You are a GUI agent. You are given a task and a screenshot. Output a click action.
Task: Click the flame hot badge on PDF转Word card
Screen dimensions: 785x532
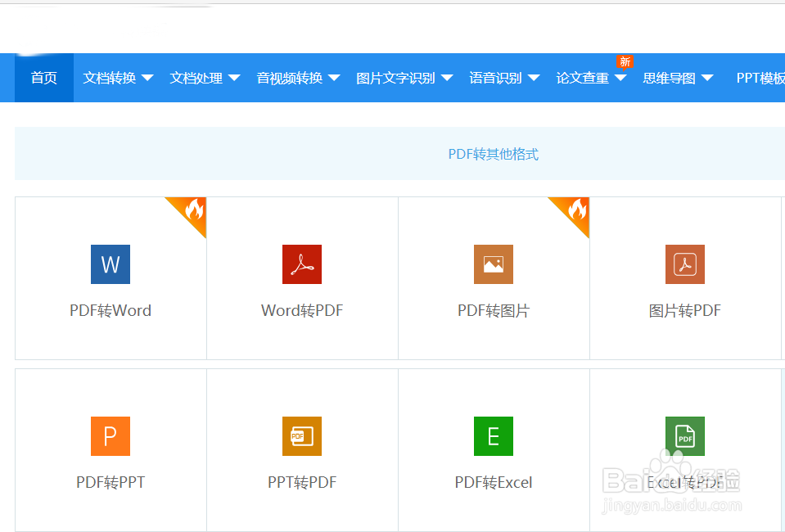(192, 211)
